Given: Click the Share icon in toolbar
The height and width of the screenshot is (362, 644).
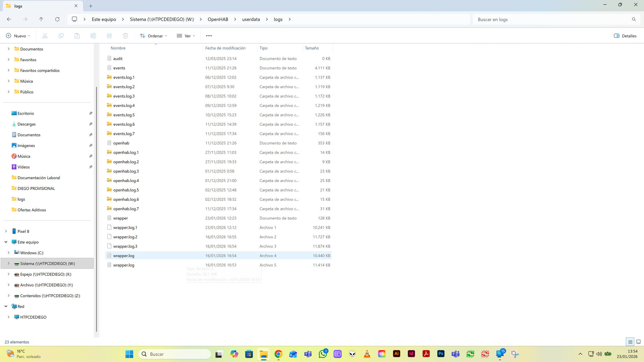Looking at the screenshot, I should pyautogui.click(x=109, y=36).
